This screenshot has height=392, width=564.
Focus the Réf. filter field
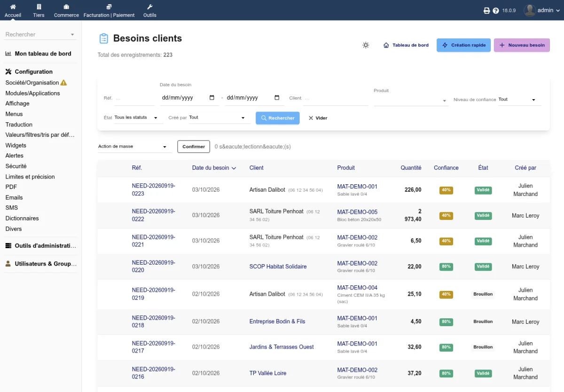click(x=134, y=99)
